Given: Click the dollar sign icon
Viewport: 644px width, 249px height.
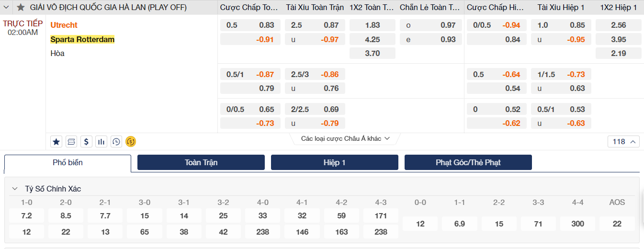Looking at the screenshot, I should [x=86, y=142].
